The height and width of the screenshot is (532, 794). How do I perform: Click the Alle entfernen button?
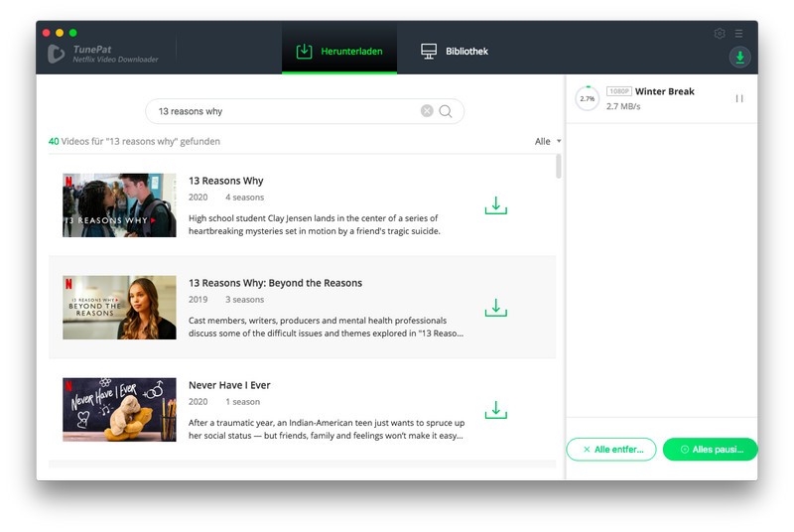(611, 450)
